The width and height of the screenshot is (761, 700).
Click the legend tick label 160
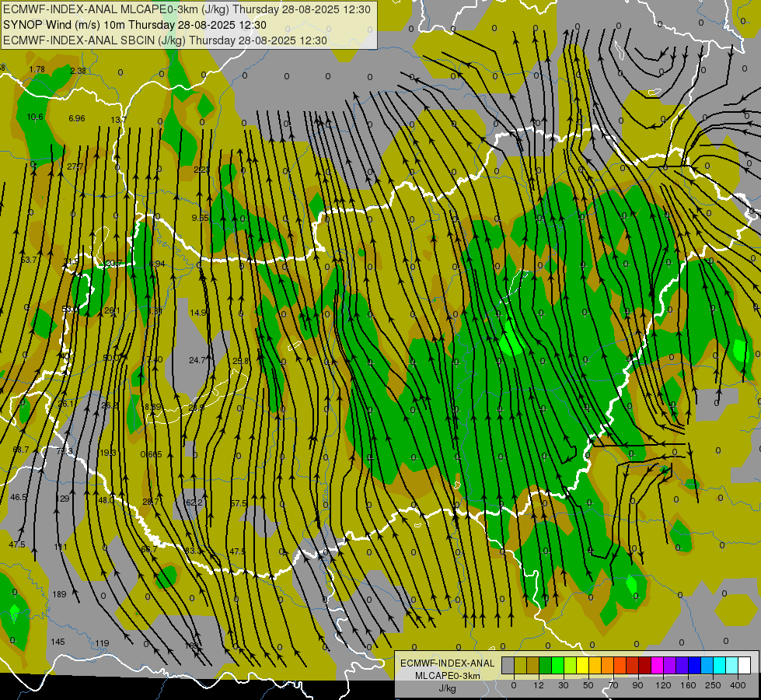(x=688, y=685)
